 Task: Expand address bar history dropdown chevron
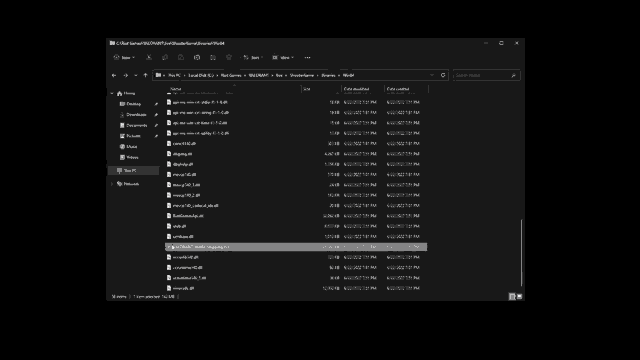432,76
